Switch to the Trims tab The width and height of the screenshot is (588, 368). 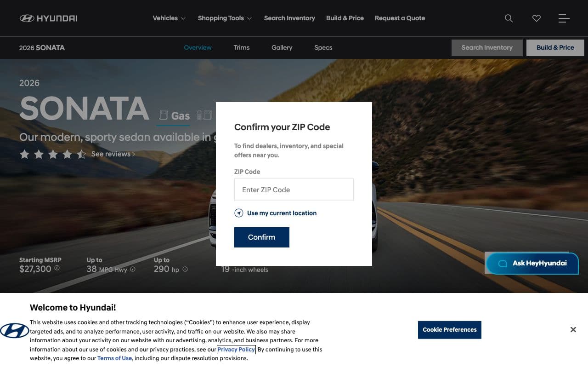pyautogui.click(x=242, y=47)
